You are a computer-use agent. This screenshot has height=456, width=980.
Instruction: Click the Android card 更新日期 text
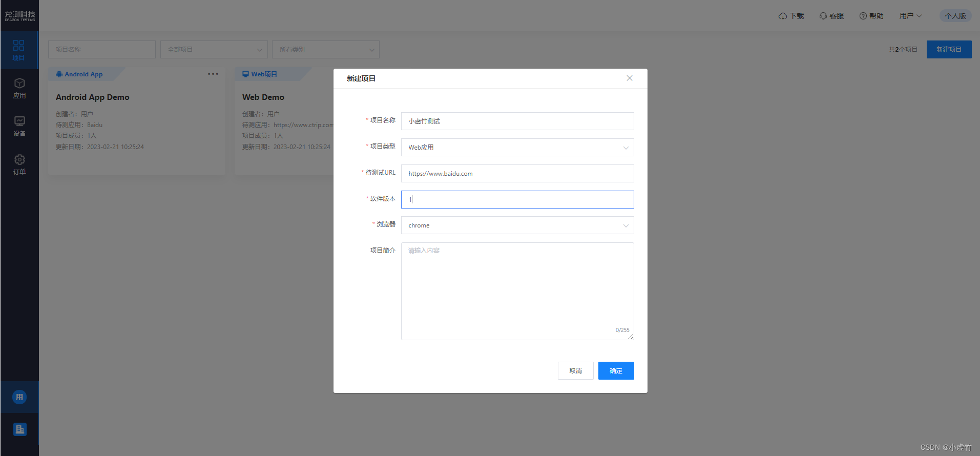tap(100, 147)
